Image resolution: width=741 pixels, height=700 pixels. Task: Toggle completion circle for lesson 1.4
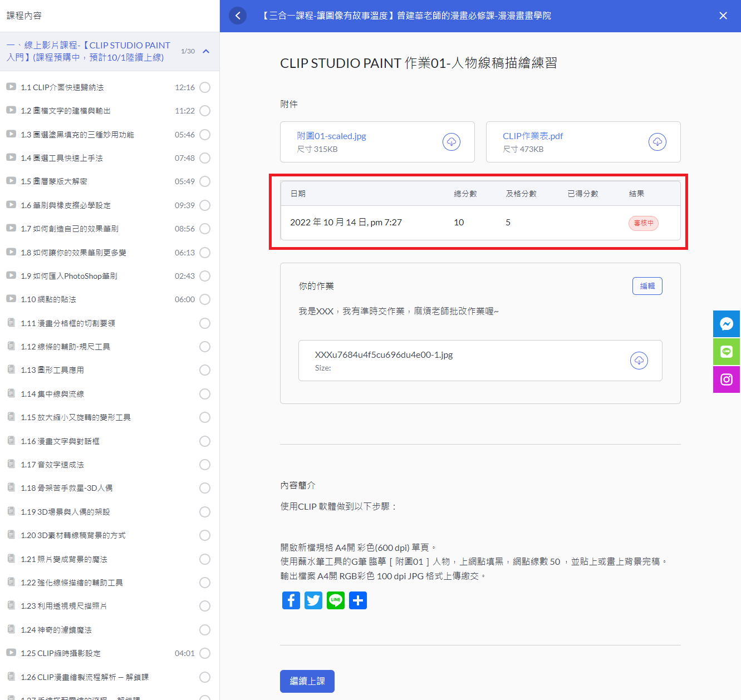pos(205,158)
